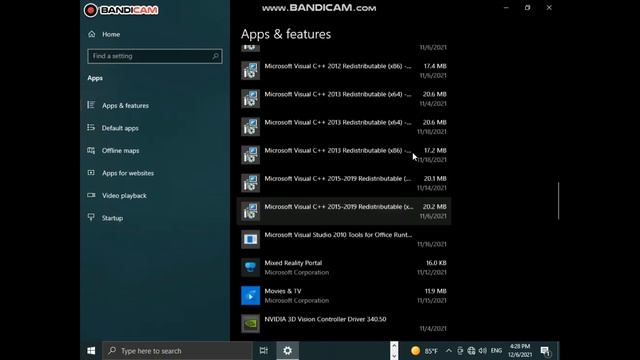Open the Windows Start menu
Screen dimensions: 640x360
tap(91, 351)
